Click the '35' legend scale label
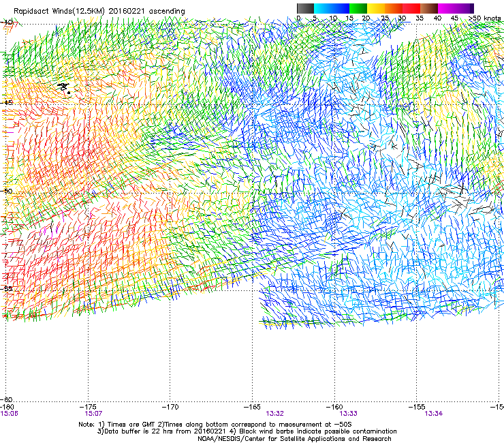 coord(420,18)
